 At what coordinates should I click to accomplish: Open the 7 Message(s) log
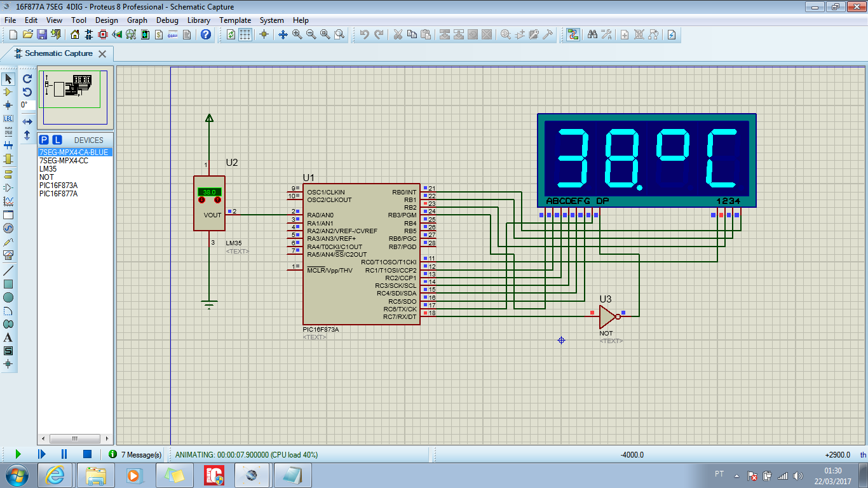(x=135, y=454)
